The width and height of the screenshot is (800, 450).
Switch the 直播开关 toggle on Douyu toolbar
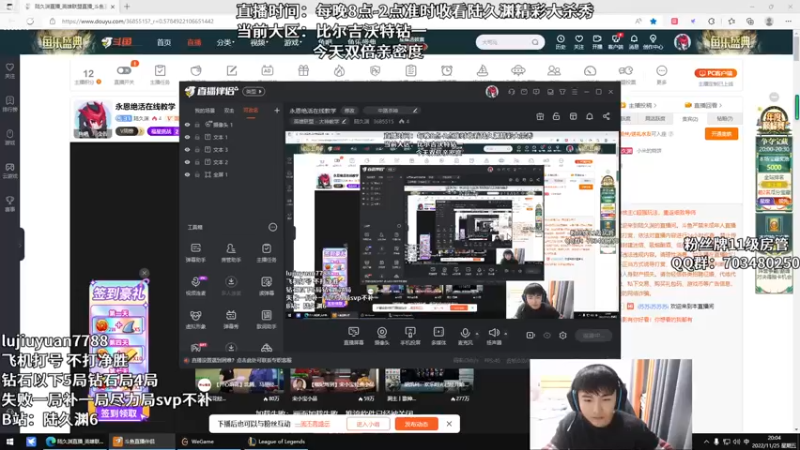click(x=123, y=70)
